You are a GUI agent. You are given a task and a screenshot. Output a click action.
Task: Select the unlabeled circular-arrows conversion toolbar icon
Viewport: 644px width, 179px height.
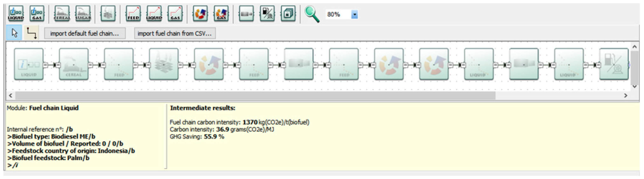pyautogui.click(x=200, y=14)
